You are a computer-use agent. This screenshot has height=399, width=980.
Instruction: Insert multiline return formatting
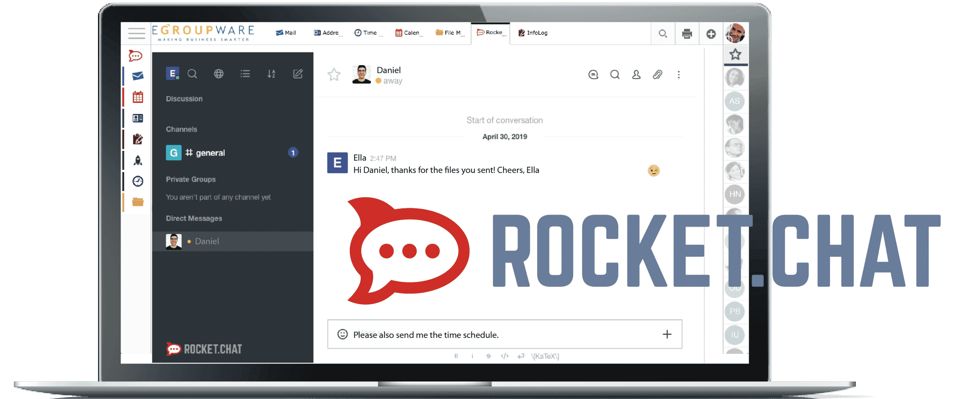point(521,356)
